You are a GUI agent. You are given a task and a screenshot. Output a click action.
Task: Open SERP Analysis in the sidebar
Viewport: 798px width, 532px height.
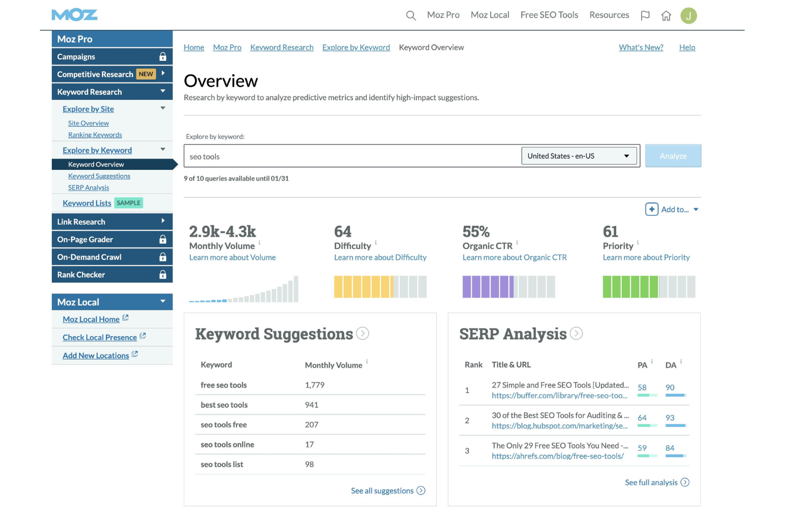coord(88,188)
